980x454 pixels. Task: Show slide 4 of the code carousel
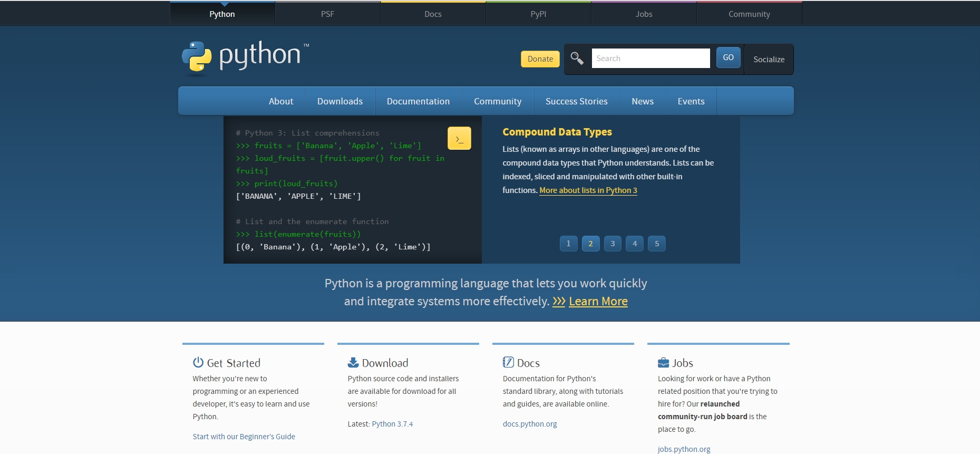click(635, 244)
